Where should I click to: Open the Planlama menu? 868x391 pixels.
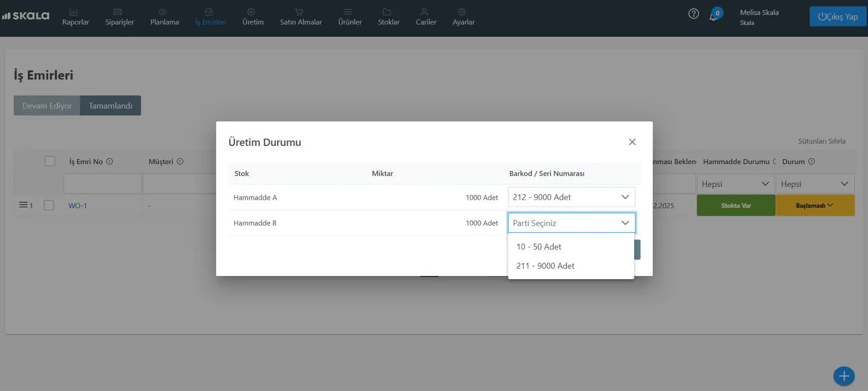pos(164,17)
